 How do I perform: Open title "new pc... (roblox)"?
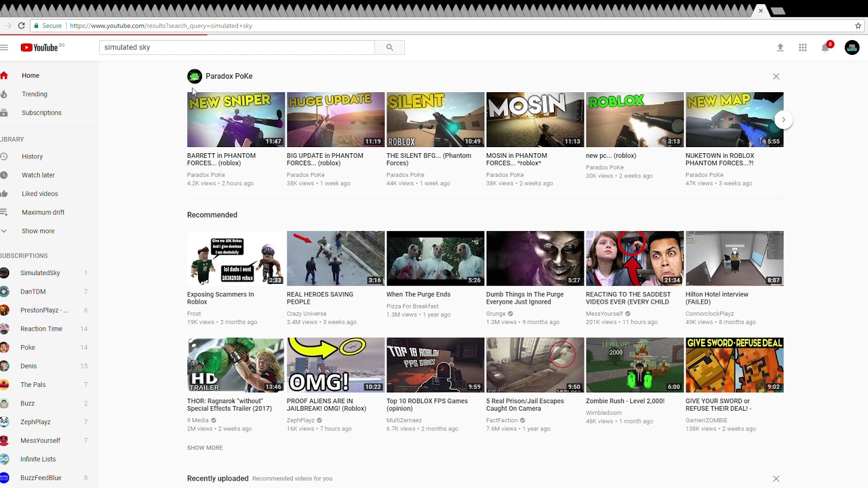[611, 156]
